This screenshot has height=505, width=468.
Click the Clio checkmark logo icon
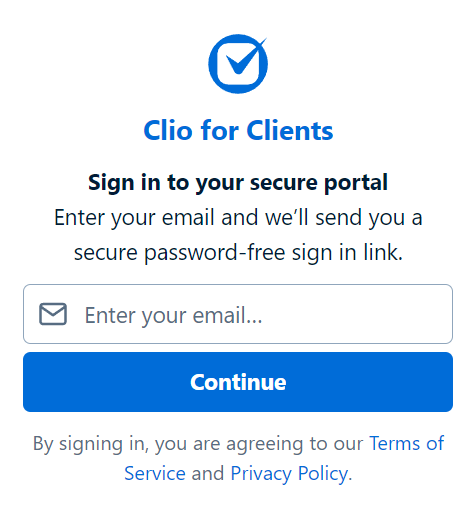click(238, 63)
